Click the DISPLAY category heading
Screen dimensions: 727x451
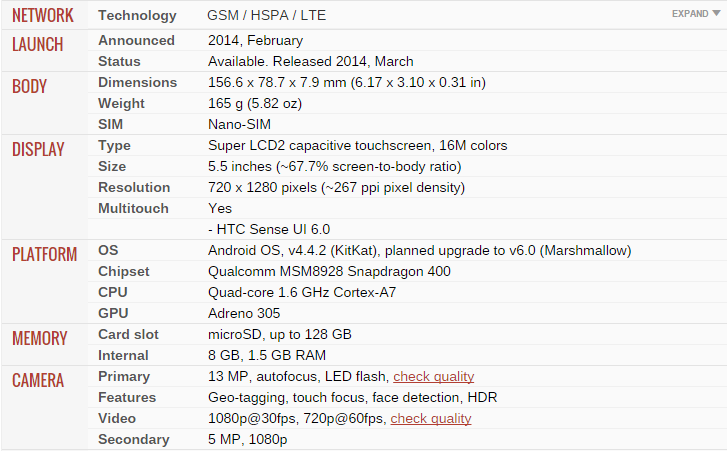pyautogui.click(x=38, y=150)
